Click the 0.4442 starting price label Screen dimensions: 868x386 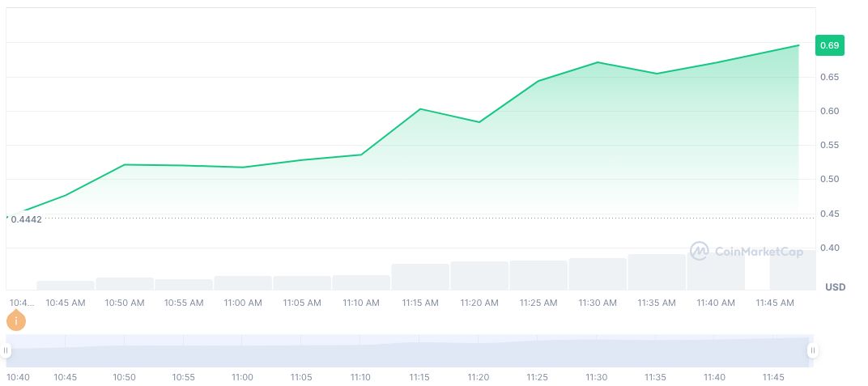(26, 219)
